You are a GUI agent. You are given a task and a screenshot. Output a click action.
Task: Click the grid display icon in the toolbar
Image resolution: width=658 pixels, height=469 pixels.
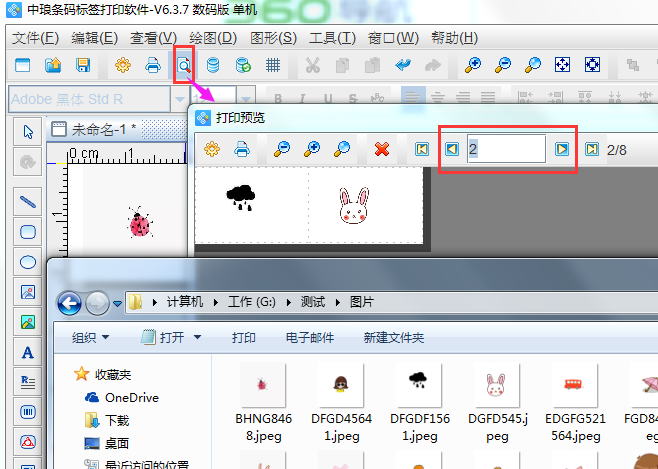coord(272,65)
